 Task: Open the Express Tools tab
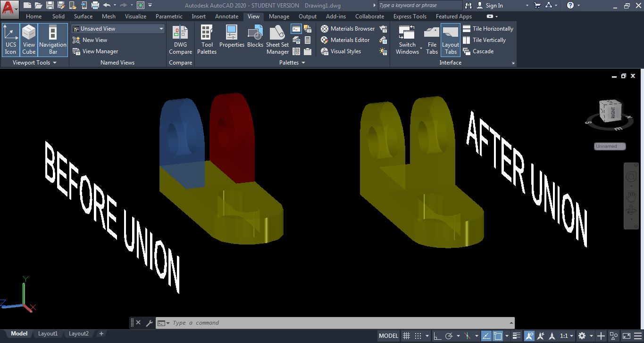point(410,16)
